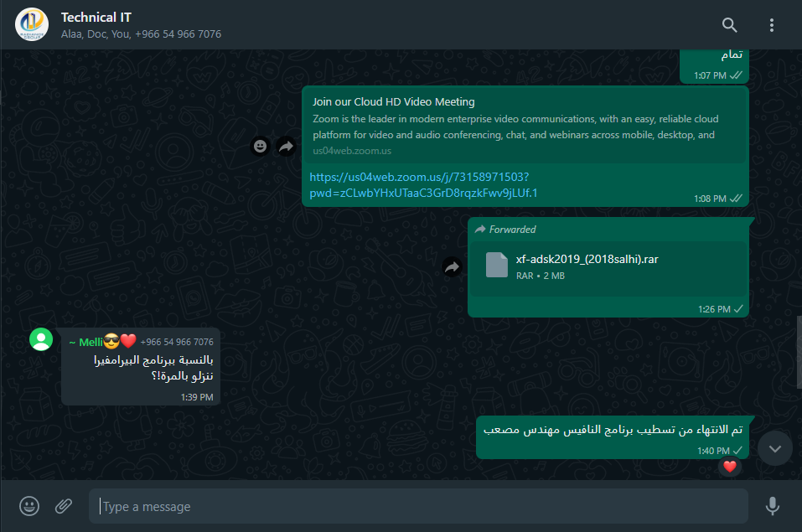802x532 pixels.
Task: Click the phone number +966 54 966 7076 beside Melli
Action: 177,342
